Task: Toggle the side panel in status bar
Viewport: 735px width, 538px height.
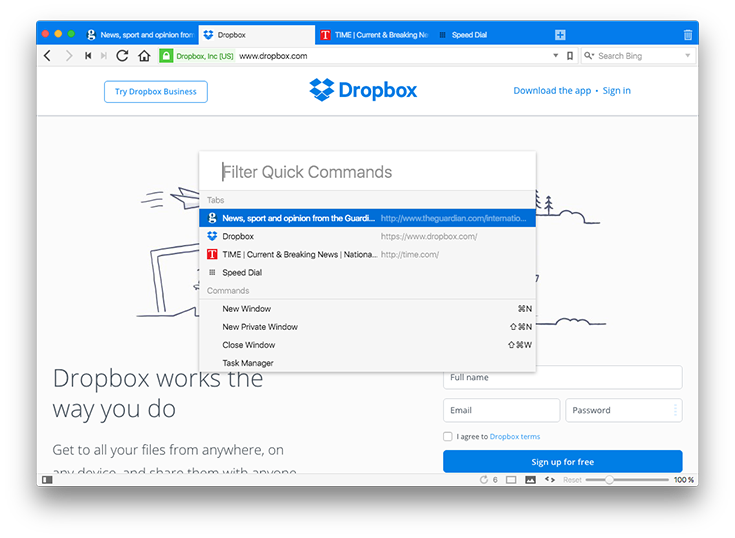Action: 47,479
